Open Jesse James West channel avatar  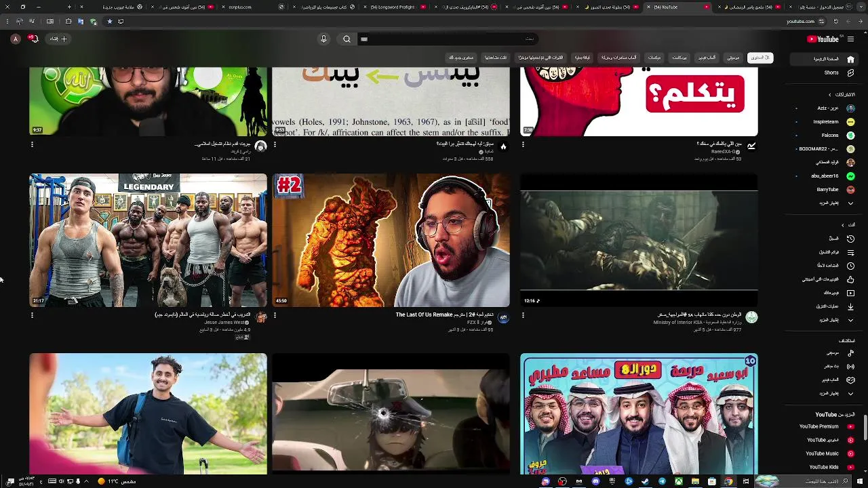pos(261,317)
